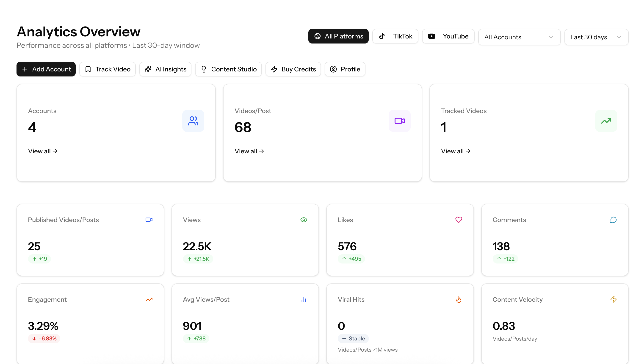
Task: Click the Accounts people icon
Action: 193,121
